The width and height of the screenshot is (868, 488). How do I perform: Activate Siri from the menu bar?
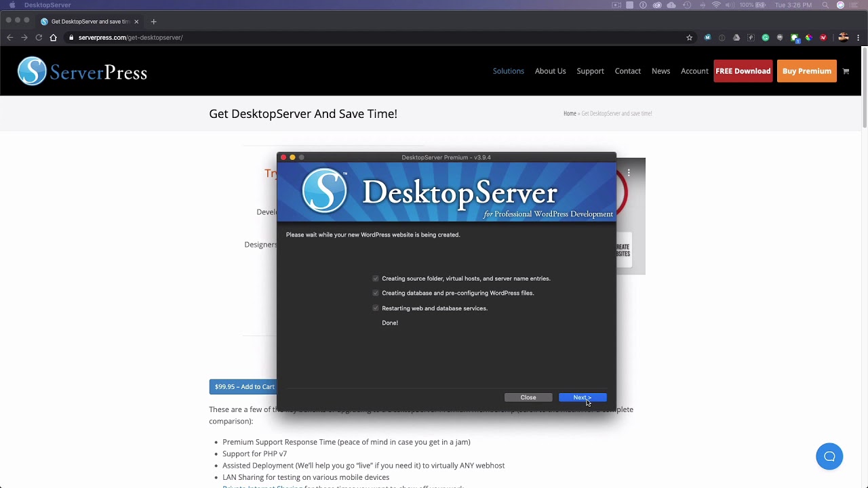(841, 5)
